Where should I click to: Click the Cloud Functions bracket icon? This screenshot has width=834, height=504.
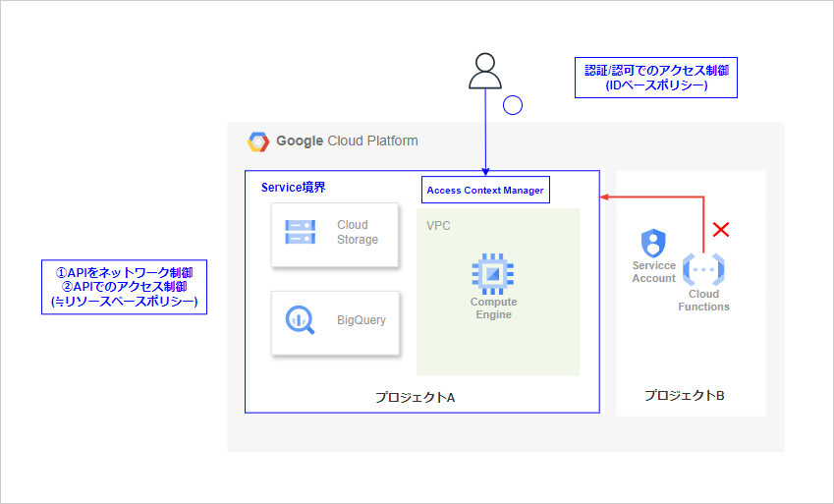pyautogui.click(x=703, y=269)
